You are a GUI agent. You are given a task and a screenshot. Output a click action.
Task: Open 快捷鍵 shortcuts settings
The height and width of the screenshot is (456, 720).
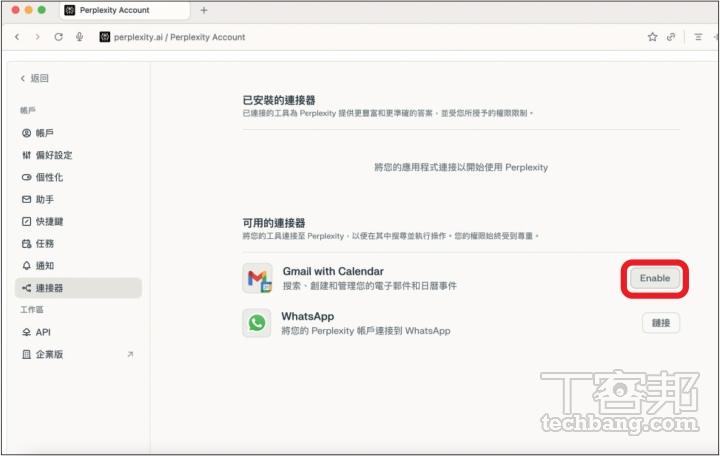tap(49, 221)
